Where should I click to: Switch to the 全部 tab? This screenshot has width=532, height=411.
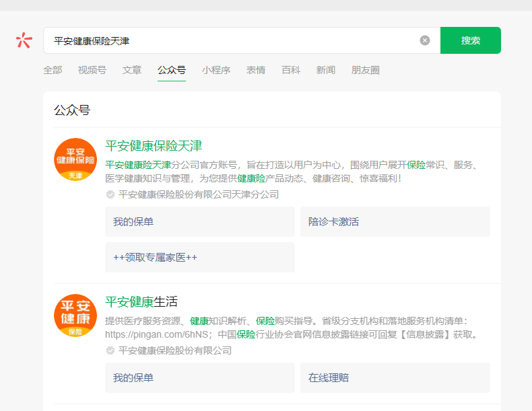[53, 70]
